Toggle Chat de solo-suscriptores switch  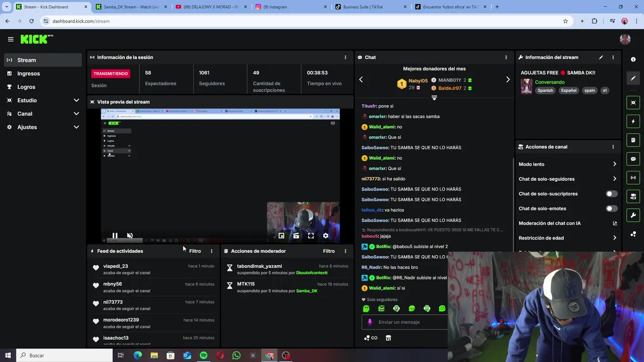pos(611,194)
